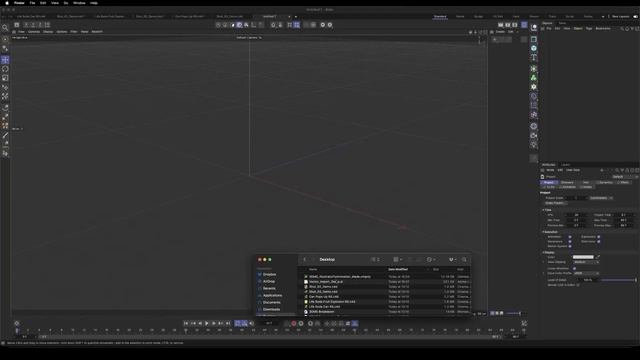This screenshot has height=360, width=640.
Task: Jump to the start of the animation
Action: click(186, 323)
